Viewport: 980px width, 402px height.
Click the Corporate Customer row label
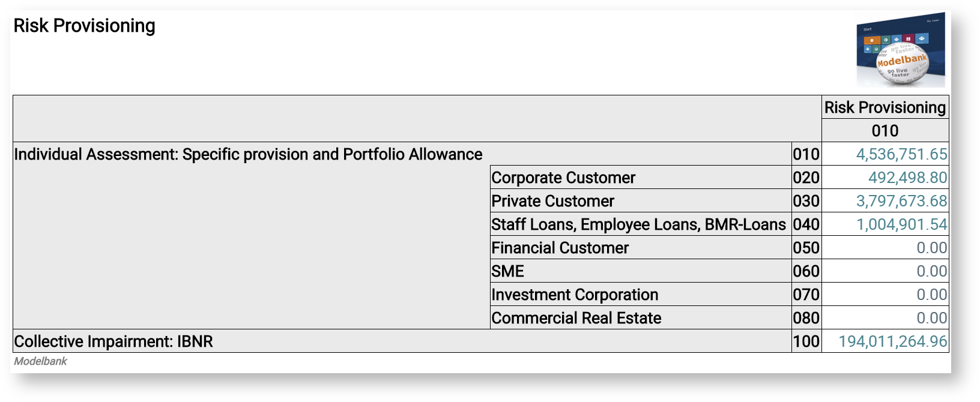pyautogui.click(x=563, y=178)
